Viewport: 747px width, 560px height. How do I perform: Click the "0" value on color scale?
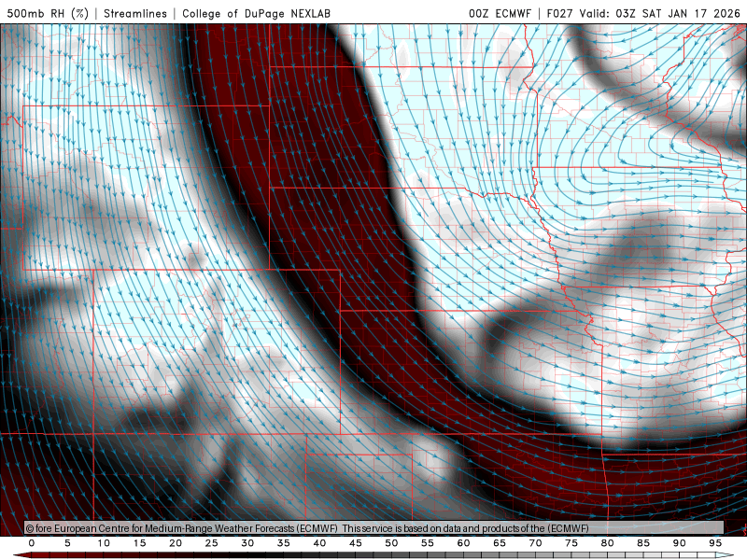tap(32, 543)
